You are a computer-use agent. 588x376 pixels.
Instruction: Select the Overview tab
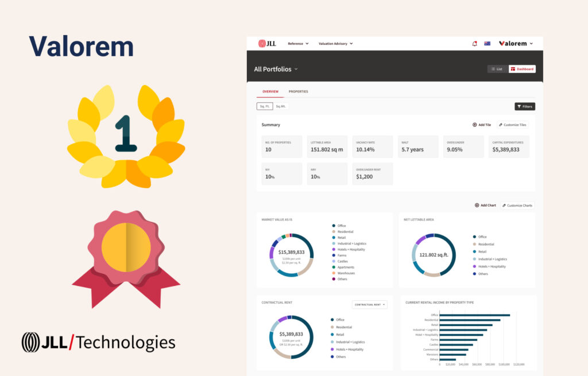270,91
